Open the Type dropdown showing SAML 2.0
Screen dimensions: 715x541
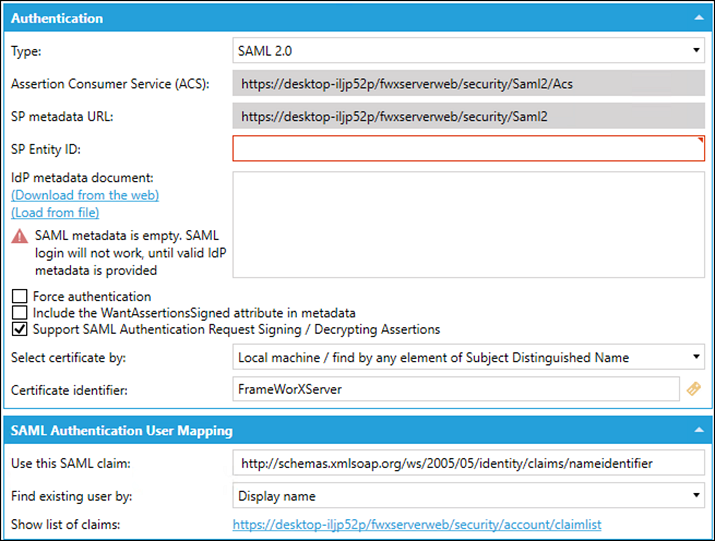[468, 50]
